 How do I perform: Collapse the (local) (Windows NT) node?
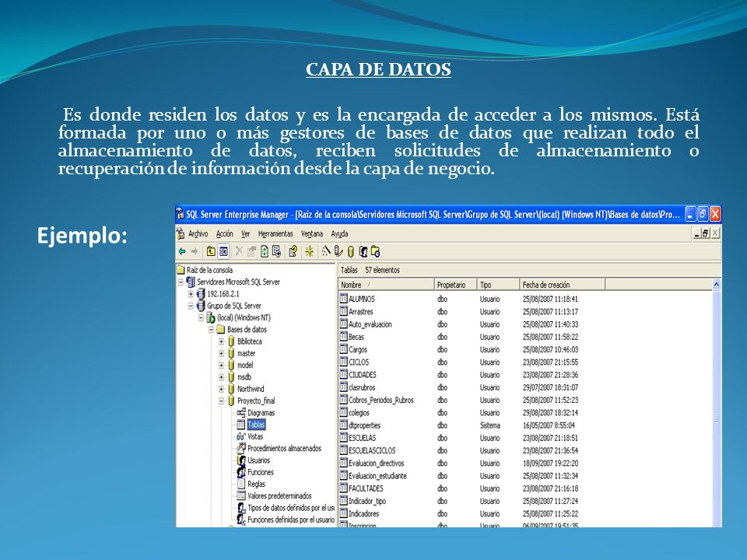201,317
